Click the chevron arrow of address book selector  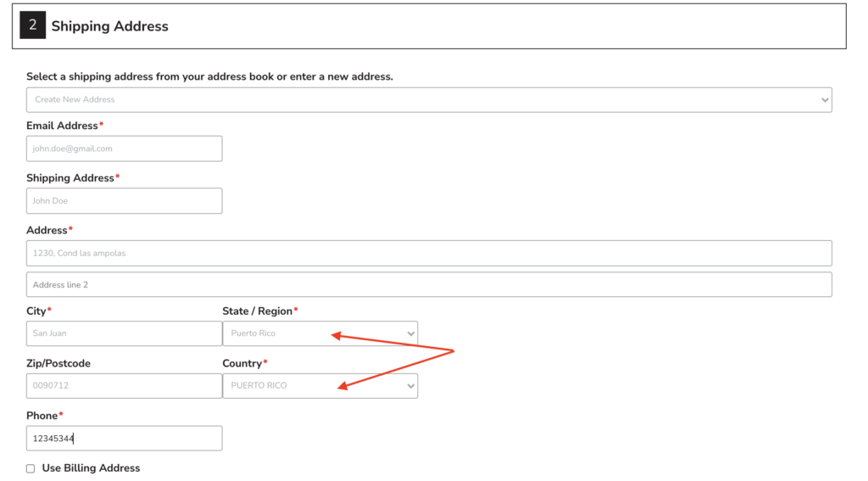(x=825, y=100)
